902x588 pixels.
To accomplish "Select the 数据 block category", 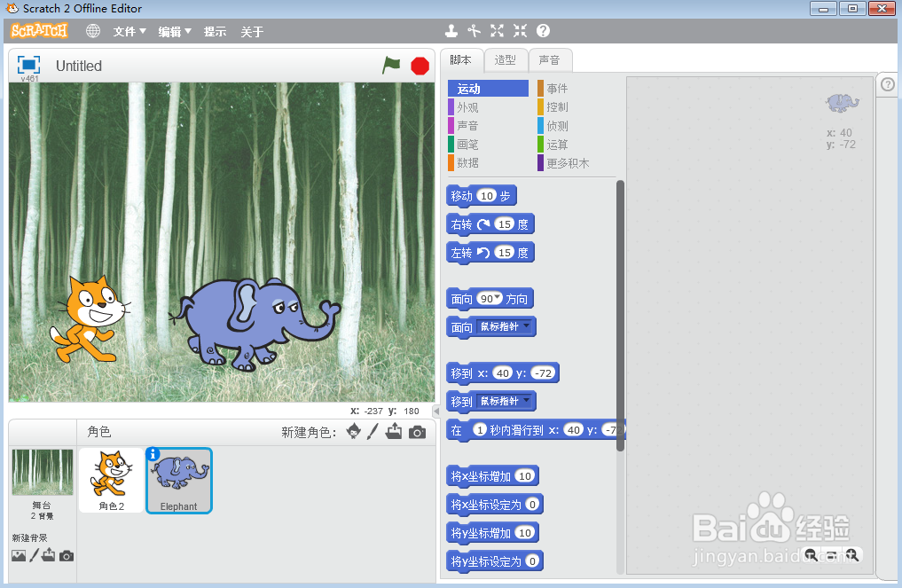I will click(488, 163).
